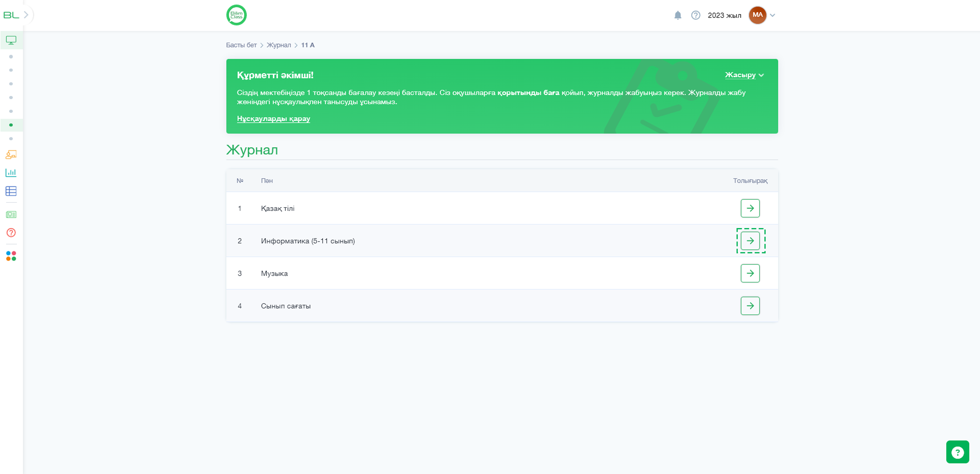980x474 pixels.
Task: Expand the user profile dropdown arrow
Action: (x=772, y=15)
